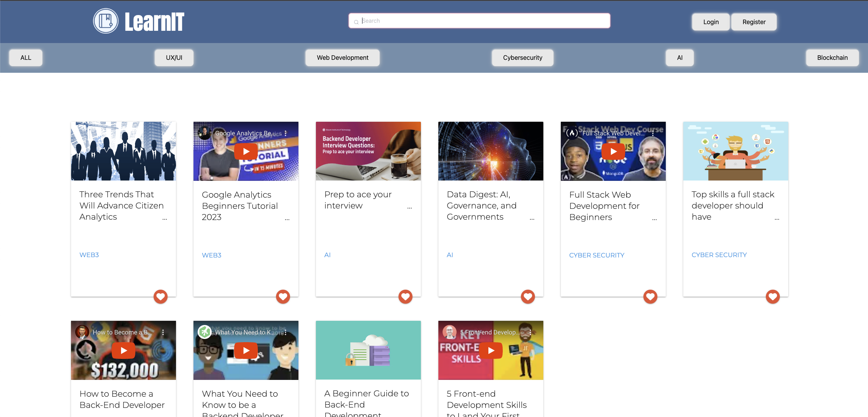Open the Register button
The image size is (868, 417).
(x=754, y=22)
